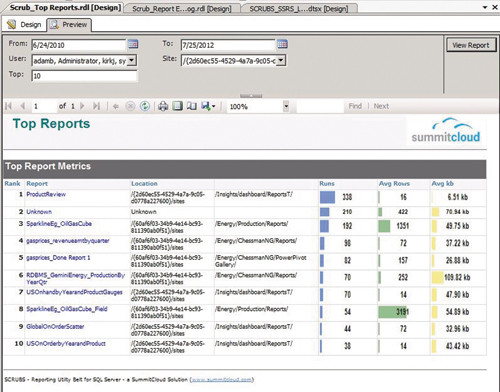Open the User parameter dropdown
Viewport: 500px width, 392px height.
coord(132,60)
